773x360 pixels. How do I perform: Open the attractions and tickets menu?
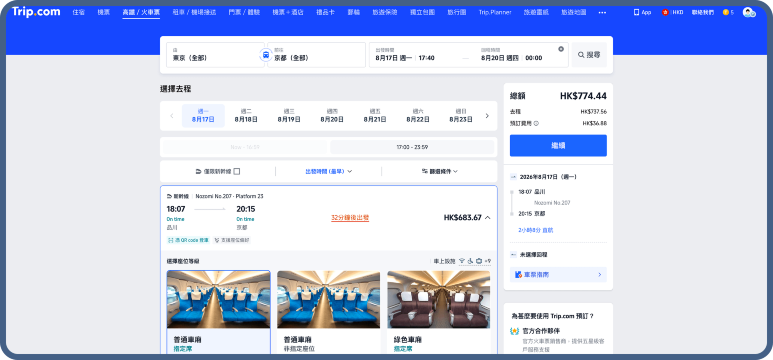point(244,12)
